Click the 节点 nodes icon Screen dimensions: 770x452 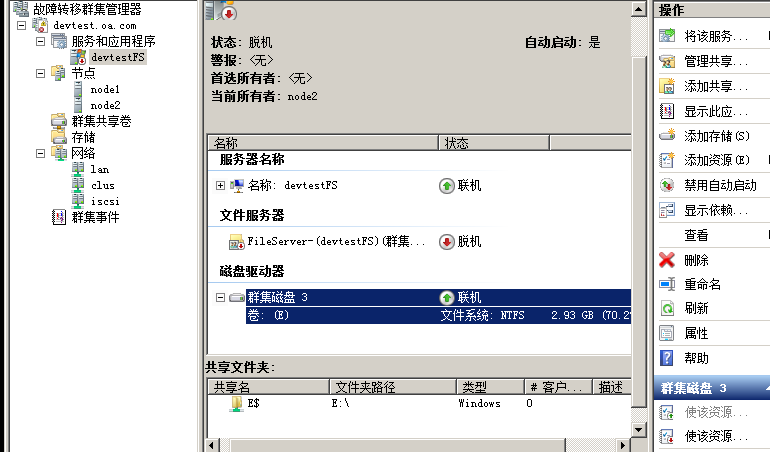pos(58,73)
